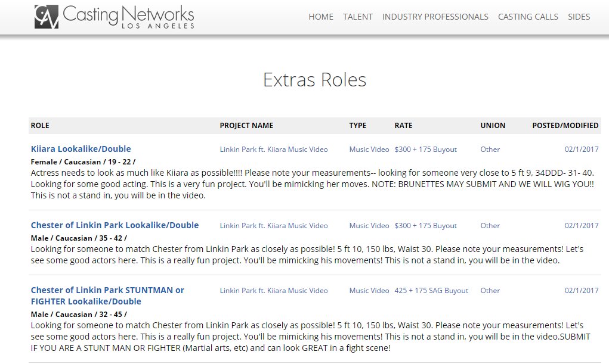This screenshot has width=609, height=364.
Task: Click the ROLE column header
Action: [40, 126]
